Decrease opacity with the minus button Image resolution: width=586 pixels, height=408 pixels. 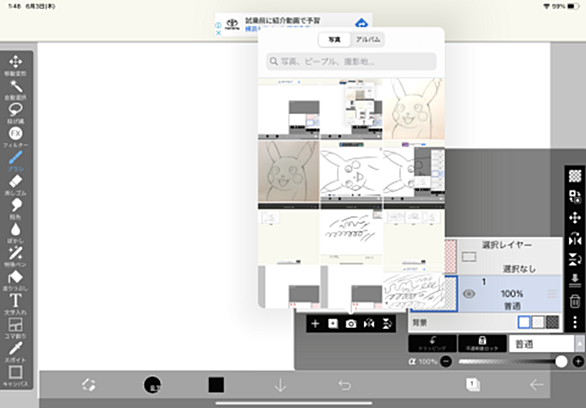446,361
